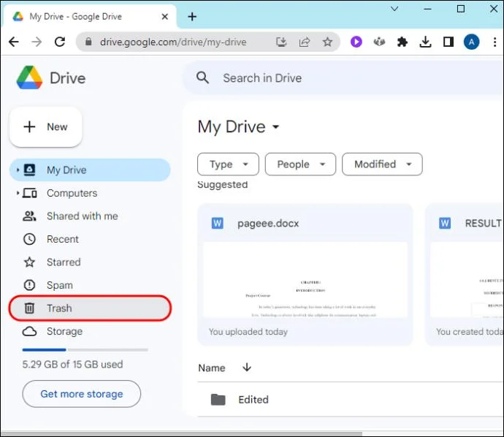This screenshot has height=437, width=504.
Task: Open a new browser tab
Action: (192, 16)
